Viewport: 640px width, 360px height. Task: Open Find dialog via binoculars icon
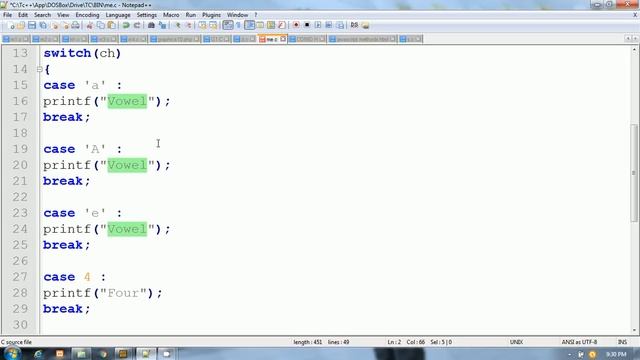[x=151, y=25]
